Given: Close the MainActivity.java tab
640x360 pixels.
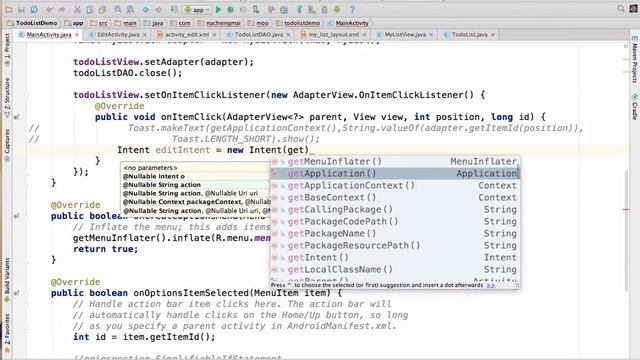Looking at the screenshot, I should click(x=77, y=35).
